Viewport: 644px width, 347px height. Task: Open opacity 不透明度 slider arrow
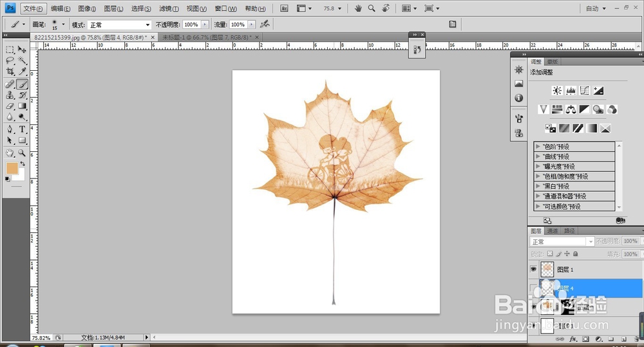click(205, 24)
